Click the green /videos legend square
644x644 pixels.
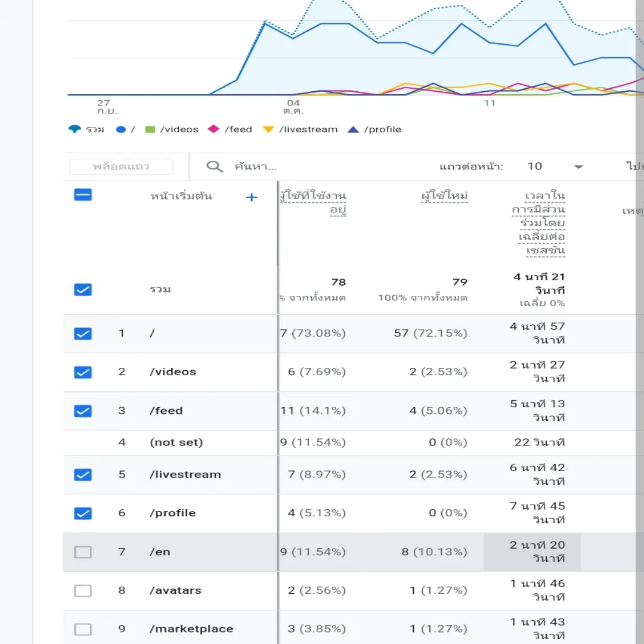point(150,129)
